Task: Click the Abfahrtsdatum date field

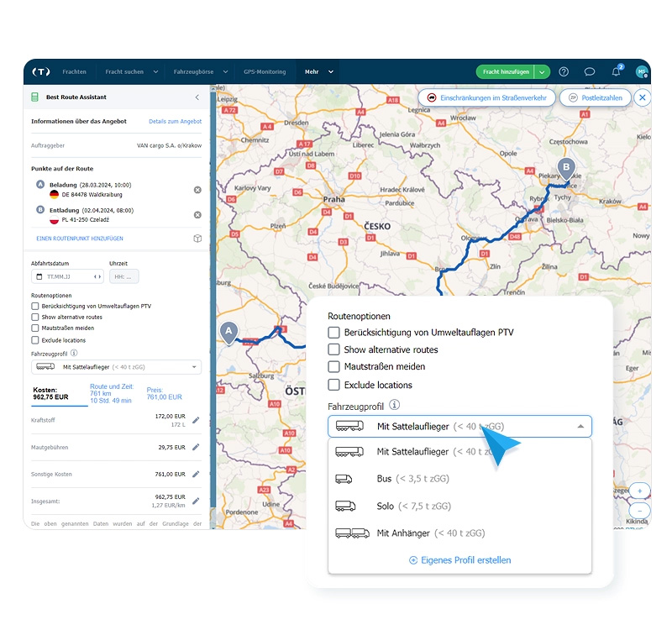Action: point(67,277)
